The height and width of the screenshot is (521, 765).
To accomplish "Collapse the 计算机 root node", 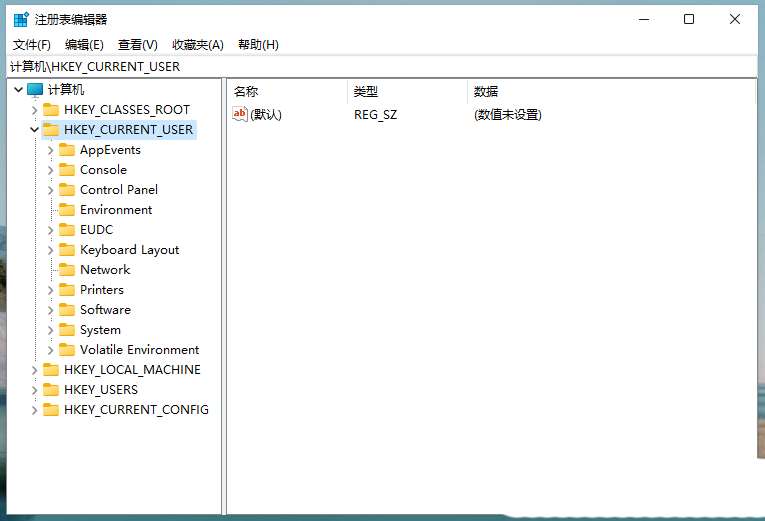I will tap(19, 90).
